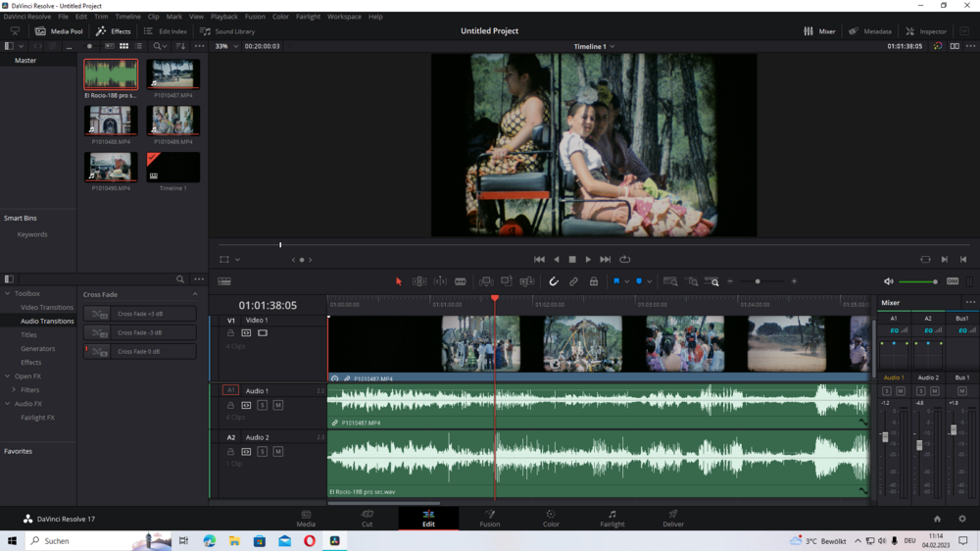Switch to the Color page tab
The image size is (980, 551).
551,518
